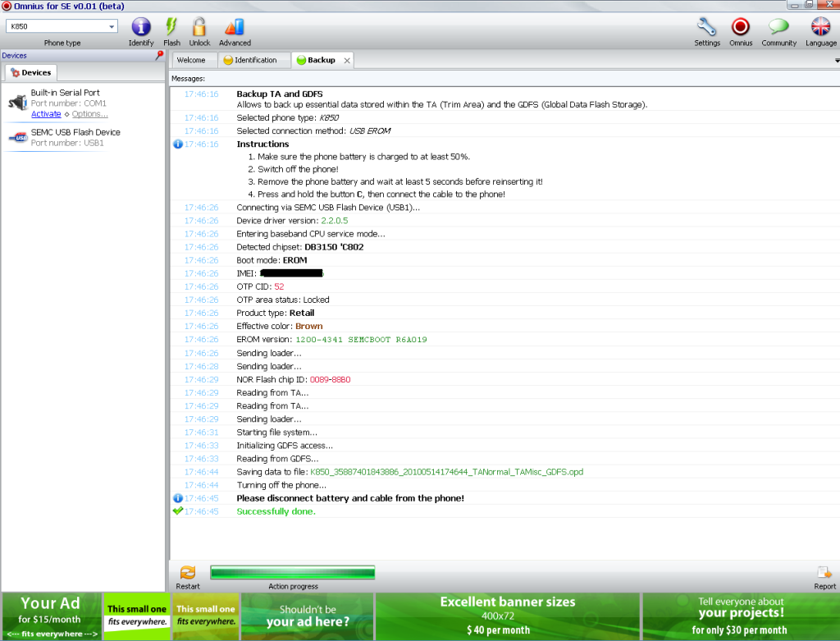840x641 pixels.
Task: Select the Backup tab
Action: [x=322, y=60]
